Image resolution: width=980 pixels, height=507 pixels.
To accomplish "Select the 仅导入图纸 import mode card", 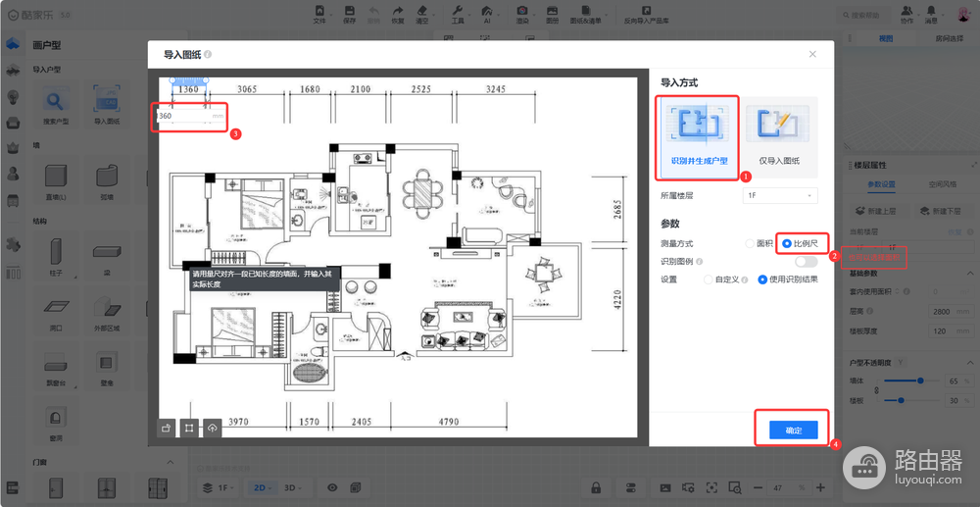I will coord(779,137).
